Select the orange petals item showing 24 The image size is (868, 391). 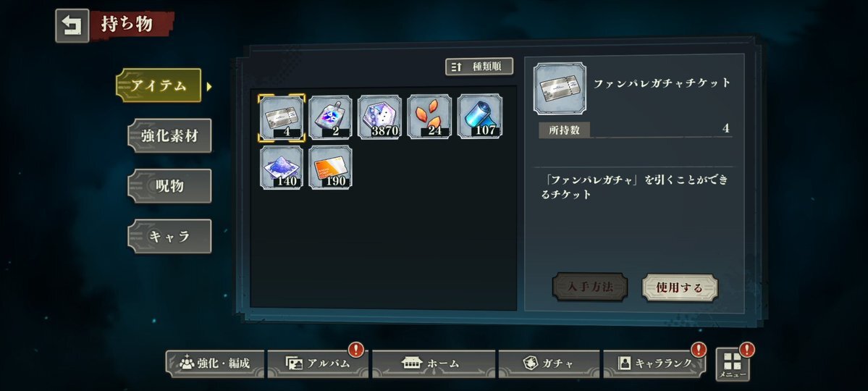pos(429,117)
